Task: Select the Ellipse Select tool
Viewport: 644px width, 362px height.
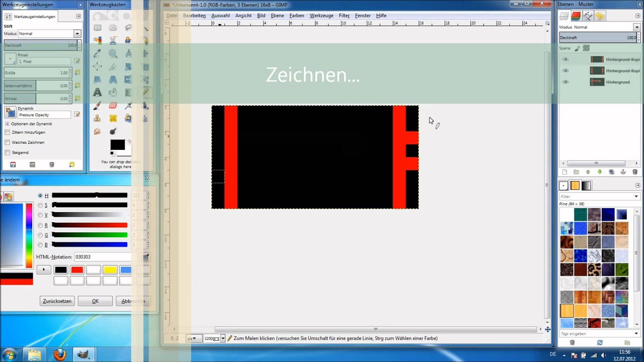Action: click(113, 28)
